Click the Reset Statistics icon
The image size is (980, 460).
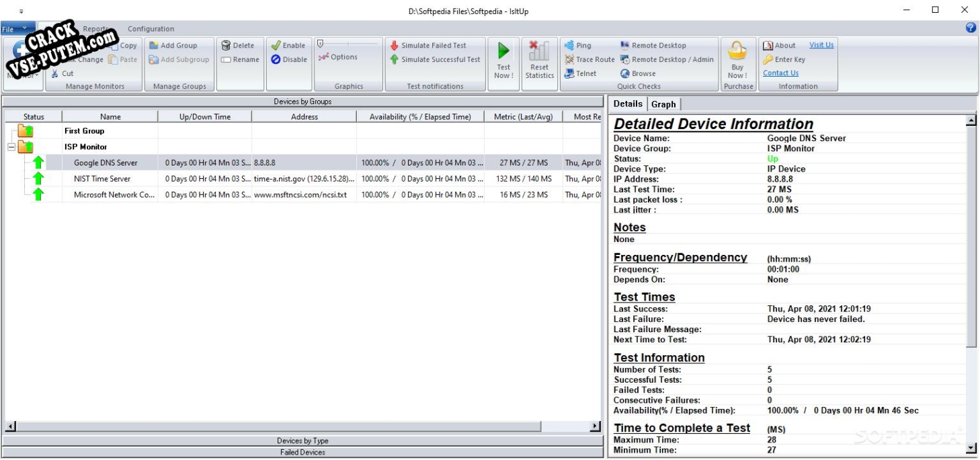click(x=539, y=52)
